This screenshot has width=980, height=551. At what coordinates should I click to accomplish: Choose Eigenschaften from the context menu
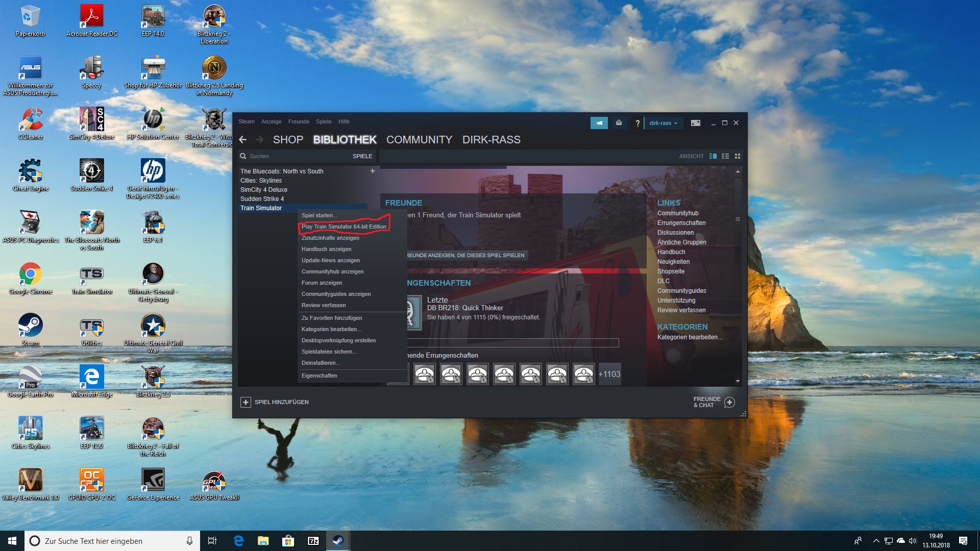click(319, 375)
